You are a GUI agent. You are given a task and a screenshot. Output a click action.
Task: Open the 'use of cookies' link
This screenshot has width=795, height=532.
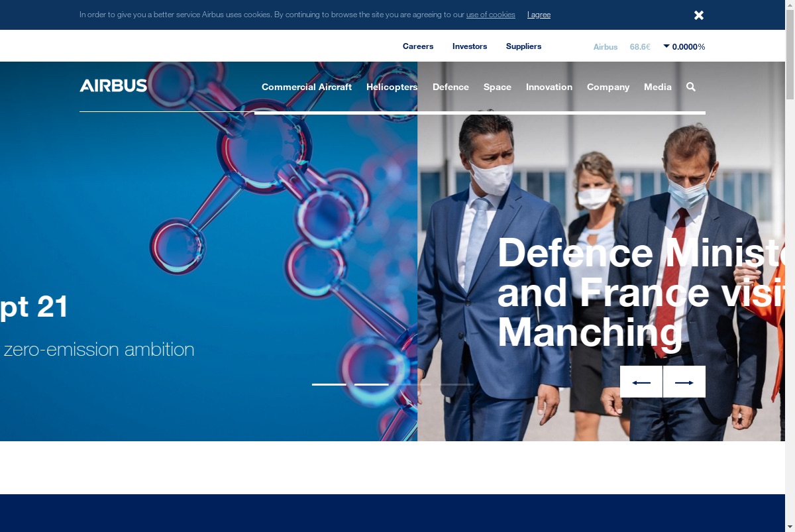pos(491,15)
